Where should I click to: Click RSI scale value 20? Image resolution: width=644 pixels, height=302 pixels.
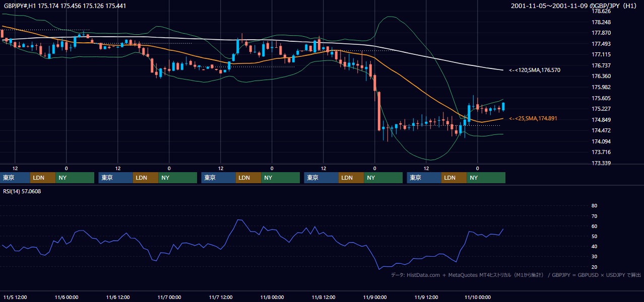(x=594, y=267)
